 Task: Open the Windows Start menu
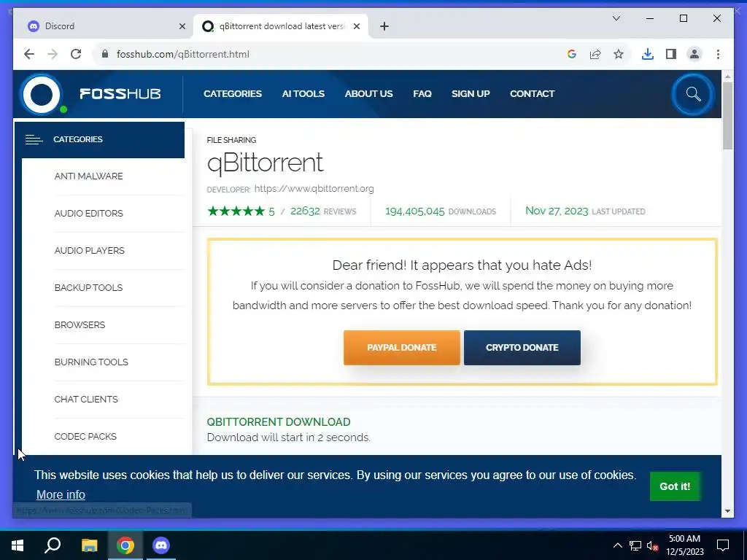18,545
